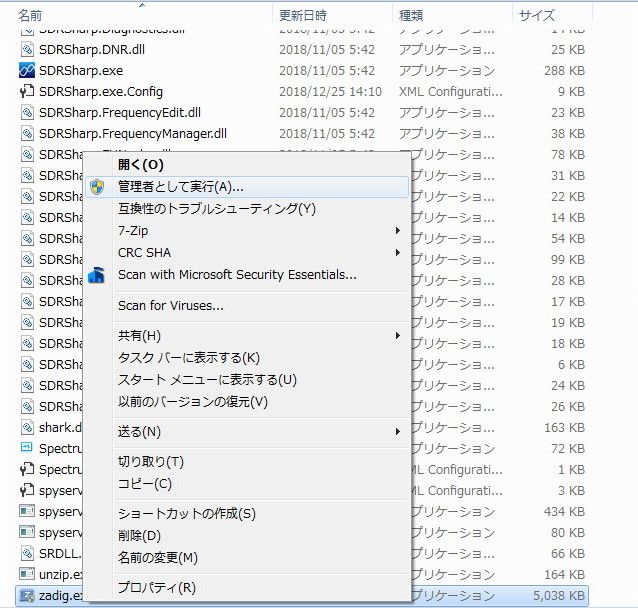Click the UAC shield icon in context menu
638x608 pixels.
click(97, 187)
